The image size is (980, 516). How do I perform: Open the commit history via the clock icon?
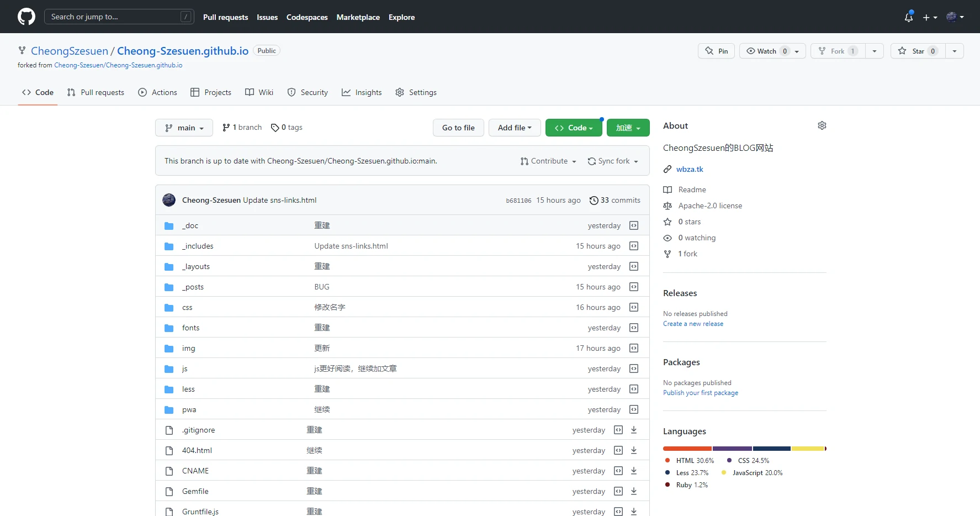[x=594, y=200]
